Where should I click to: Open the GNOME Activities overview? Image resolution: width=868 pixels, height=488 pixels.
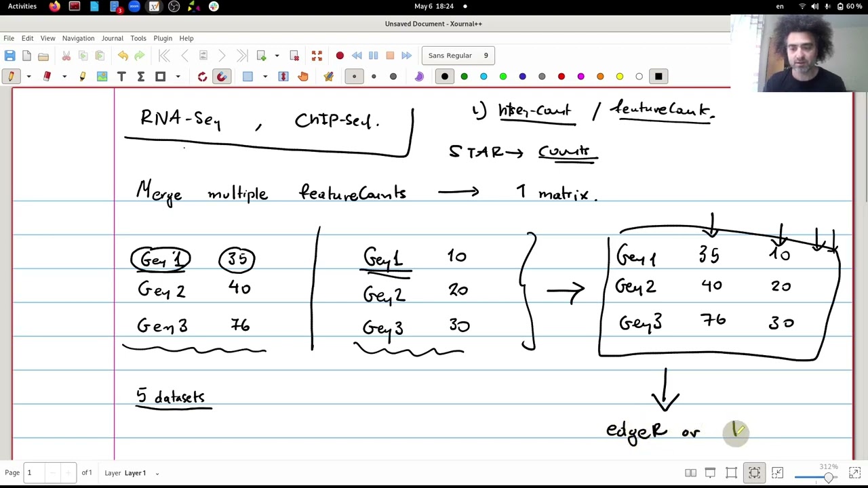(22, 6)
